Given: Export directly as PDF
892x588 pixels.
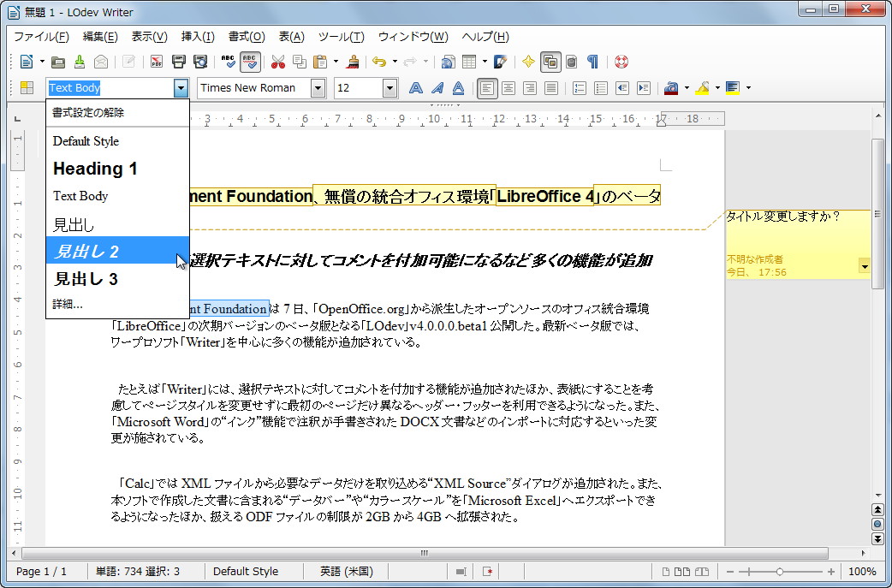Looking at the screenshot, I should [157, 62].
